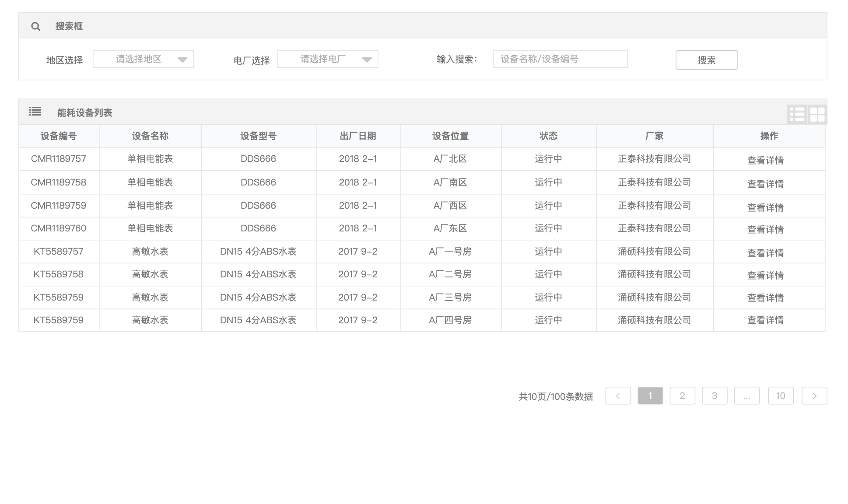
Task: Open the 请选择地区 region dropdown
Action: 143,59
